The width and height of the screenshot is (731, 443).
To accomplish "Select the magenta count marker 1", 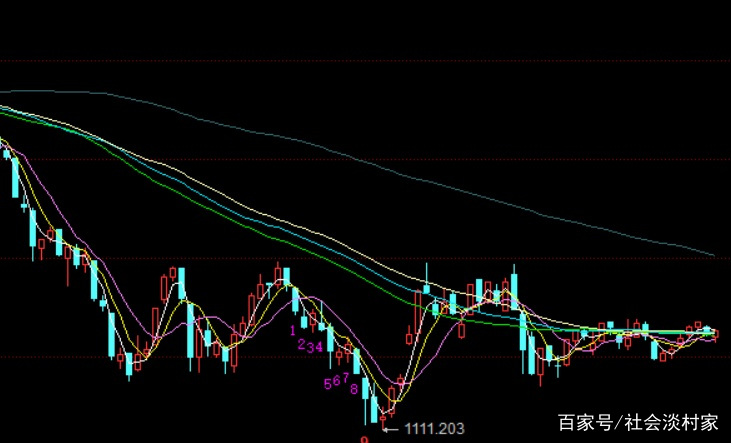I will tap(293, 329).
